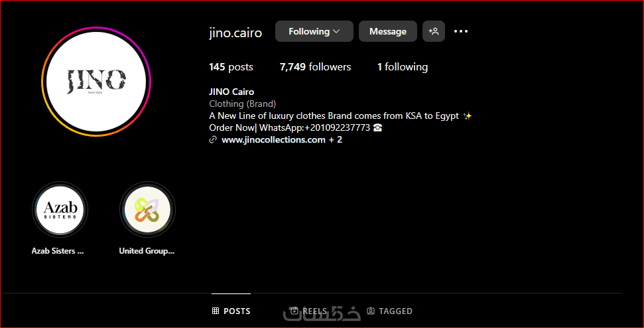
Task: View the 7,749 followers list
Action: 316,67
